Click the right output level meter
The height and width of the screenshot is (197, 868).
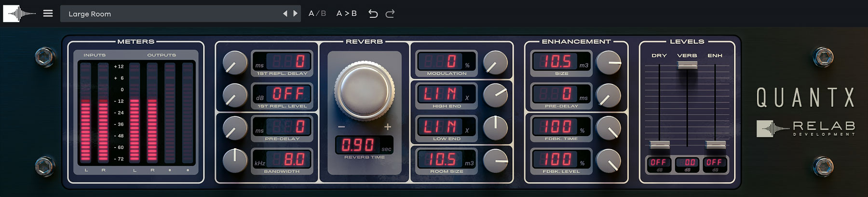[152, 112]
